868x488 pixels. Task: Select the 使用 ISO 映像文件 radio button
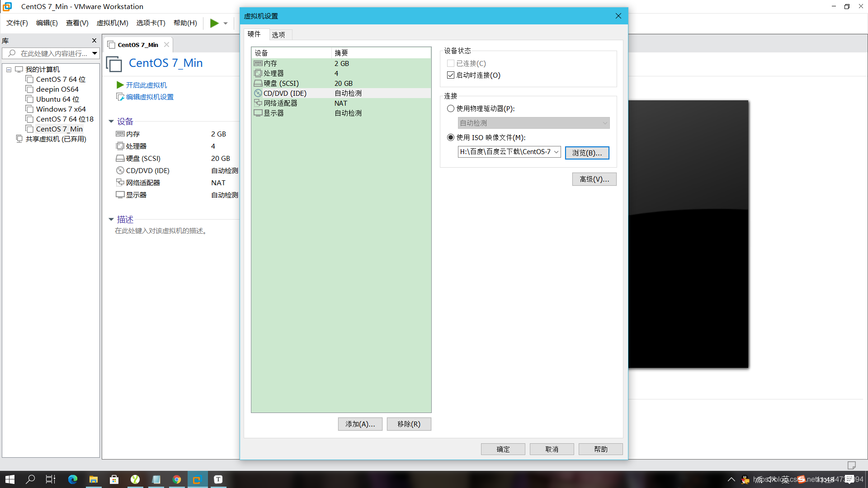[x=450, y=137]
